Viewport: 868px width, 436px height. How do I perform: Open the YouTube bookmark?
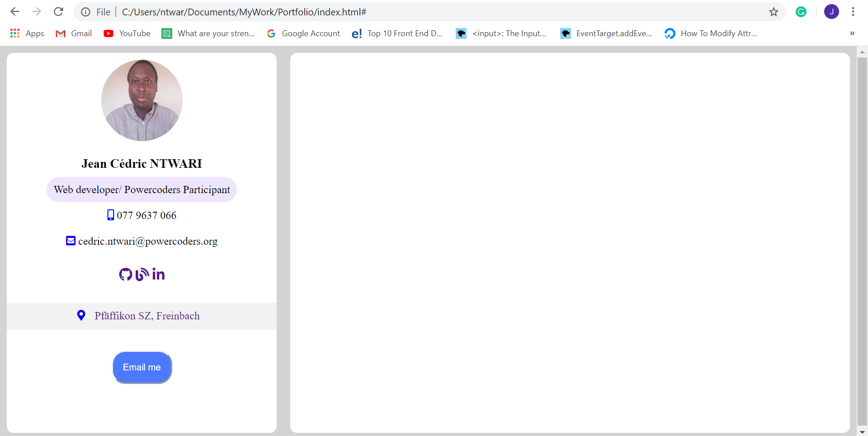click(x=127, y=33)
